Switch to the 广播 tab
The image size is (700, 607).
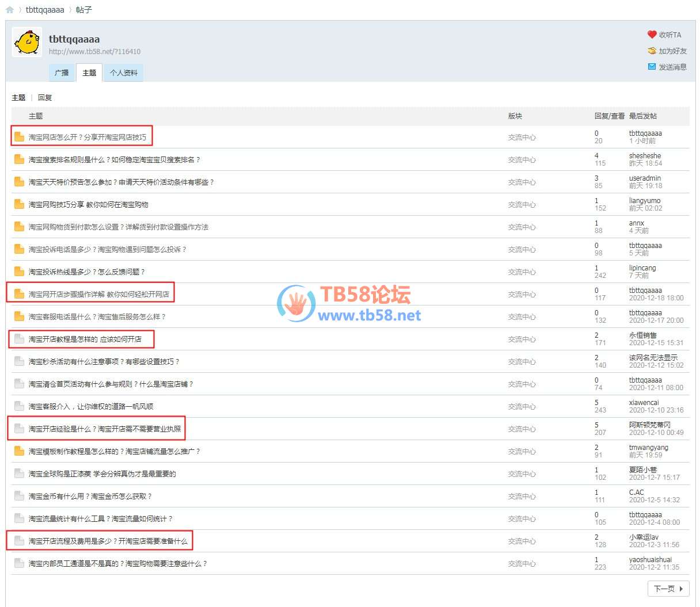tap(62, 73)
